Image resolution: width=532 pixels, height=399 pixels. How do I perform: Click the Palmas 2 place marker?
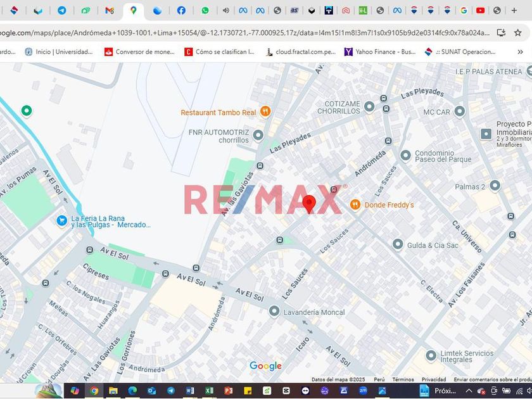495,186
